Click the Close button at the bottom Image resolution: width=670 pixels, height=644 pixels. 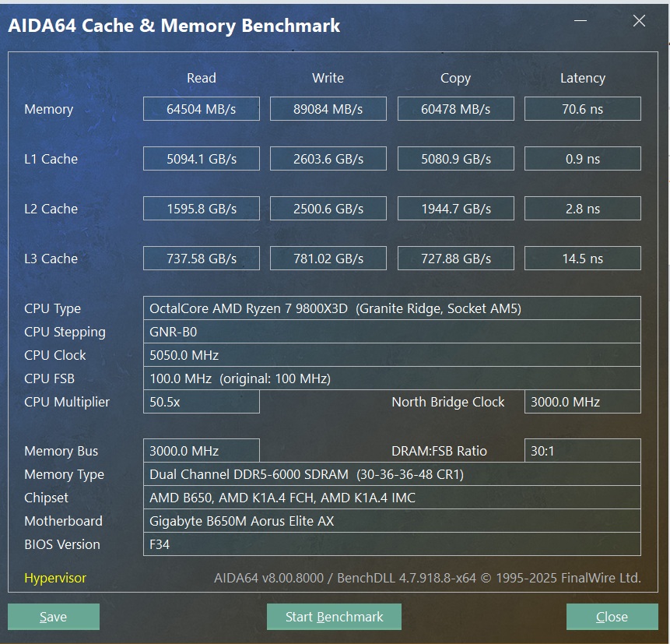(612, 617)
